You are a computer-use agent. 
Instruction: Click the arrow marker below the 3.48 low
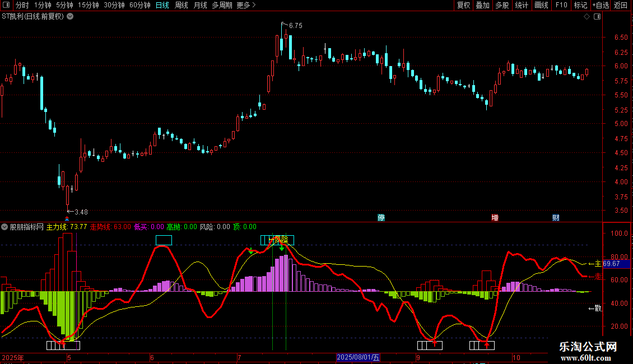[x=67, y=219]
